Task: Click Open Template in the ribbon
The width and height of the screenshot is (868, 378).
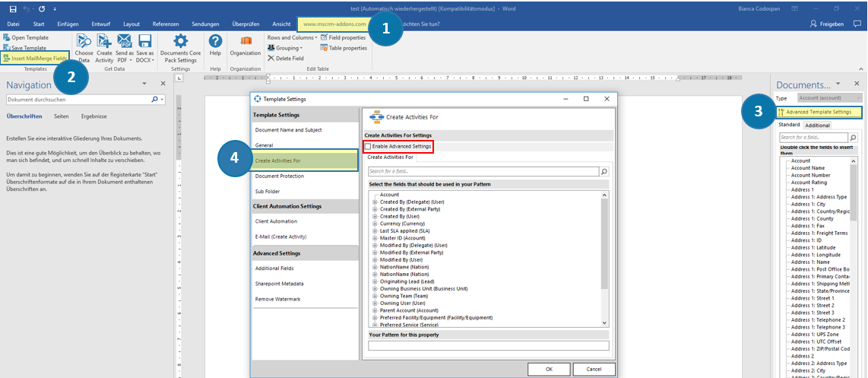Action: click(x=26, y=38)
